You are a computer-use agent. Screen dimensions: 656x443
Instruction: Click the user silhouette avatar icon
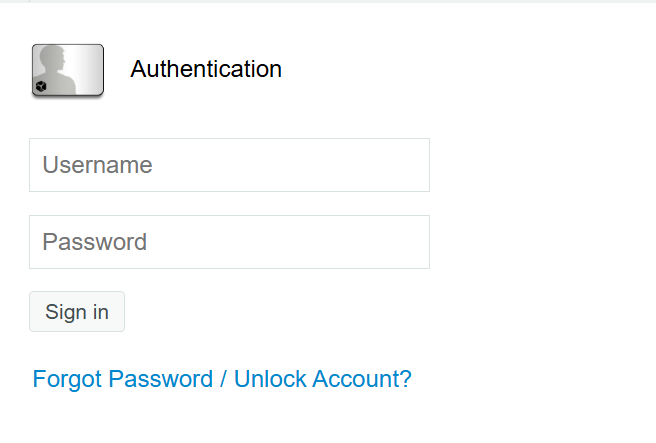[x=68, y=70]
